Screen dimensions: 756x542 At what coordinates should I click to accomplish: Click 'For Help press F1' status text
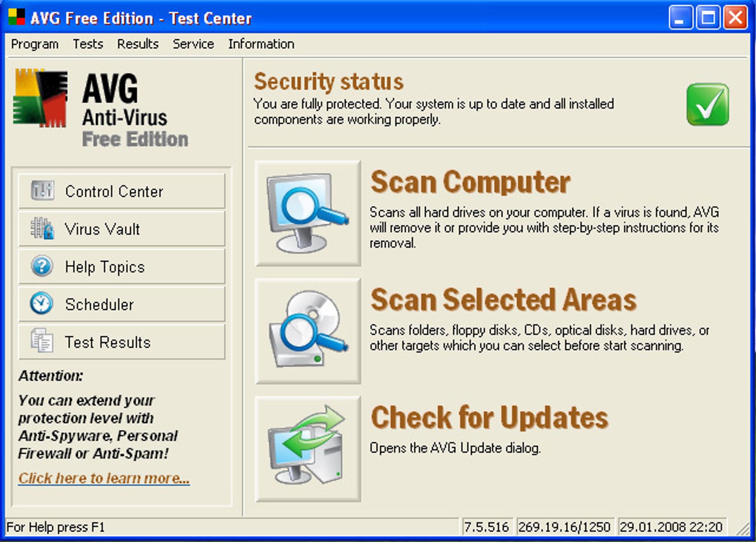(56, 527)
